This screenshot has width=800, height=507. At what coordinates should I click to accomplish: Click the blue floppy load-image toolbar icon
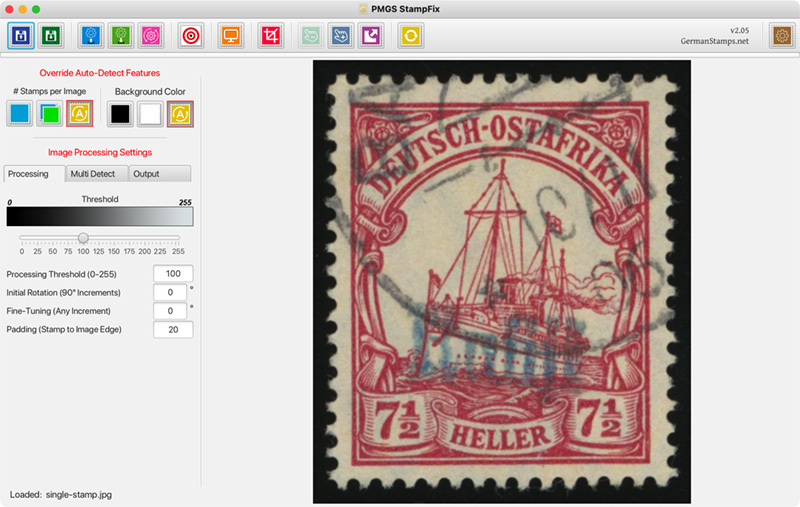21,36
